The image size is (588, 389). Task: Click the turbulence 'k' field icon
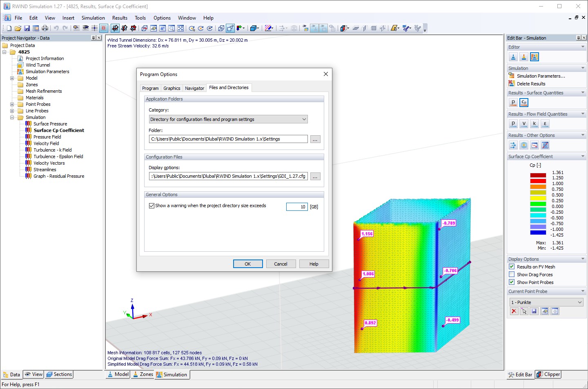[x=535, y=123]
